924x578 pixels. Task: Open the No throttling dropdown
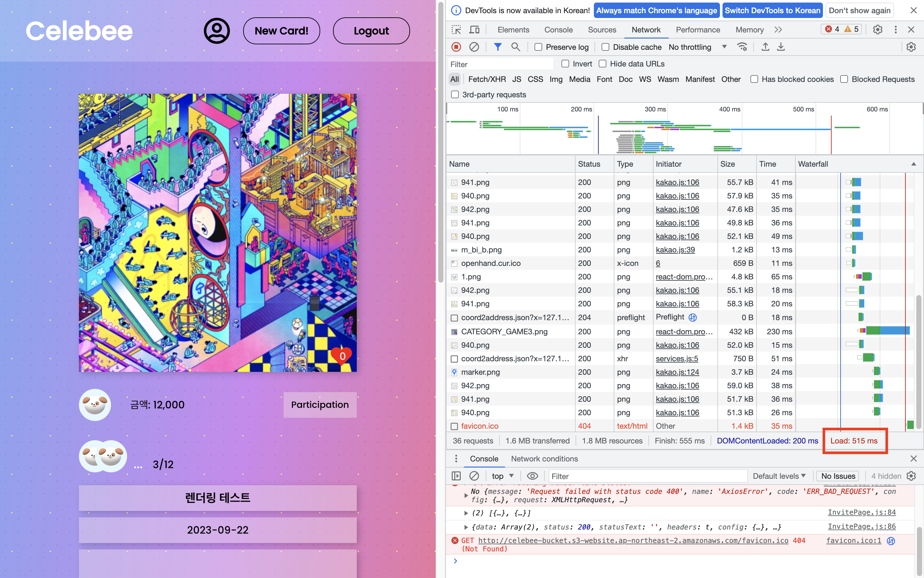(697, 47)
